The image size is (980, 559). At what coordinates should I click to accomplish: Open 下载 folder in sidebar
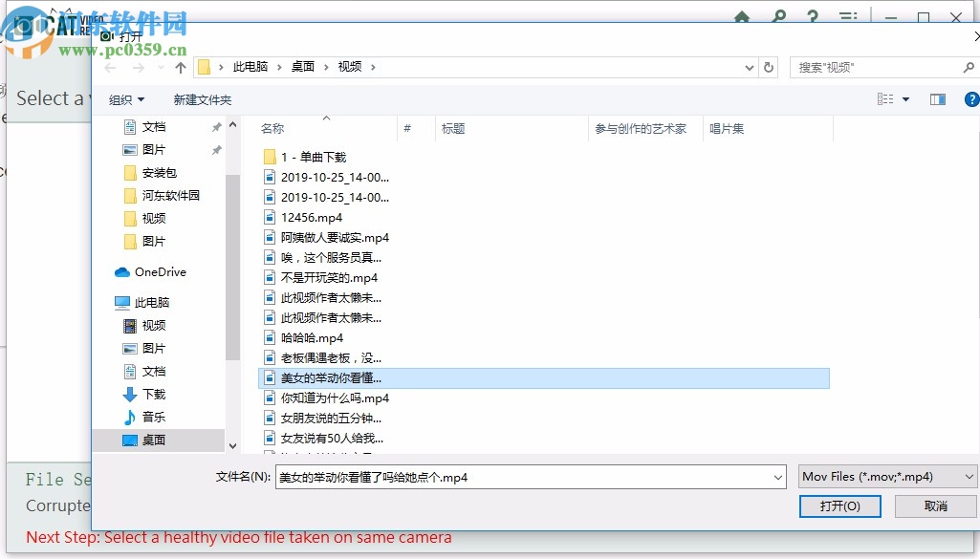click(x=144, y=394)
